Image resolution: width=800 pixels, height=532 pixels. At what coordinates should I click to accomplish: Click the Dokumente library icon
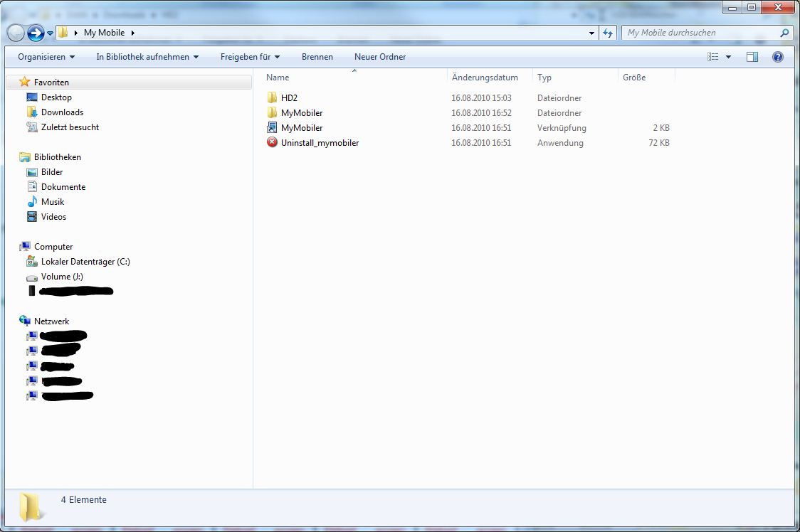[32, 186]
